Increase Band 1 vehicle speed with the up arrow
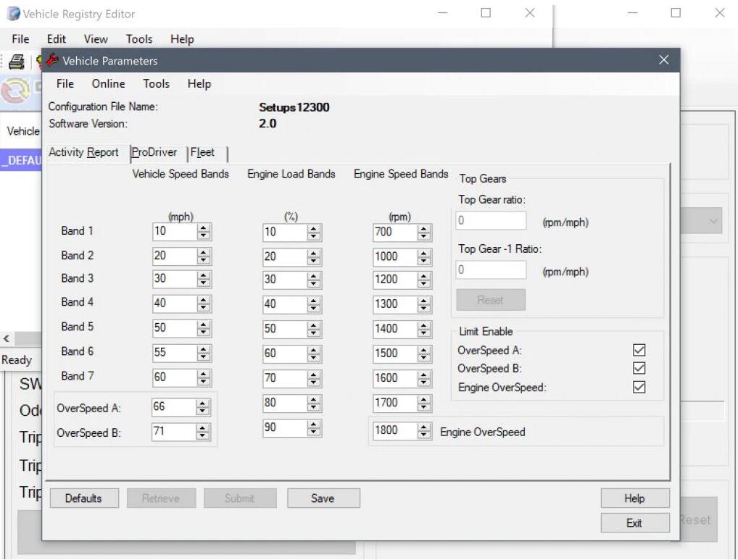This screenshot has height=560, width=738. click(203, 228)
